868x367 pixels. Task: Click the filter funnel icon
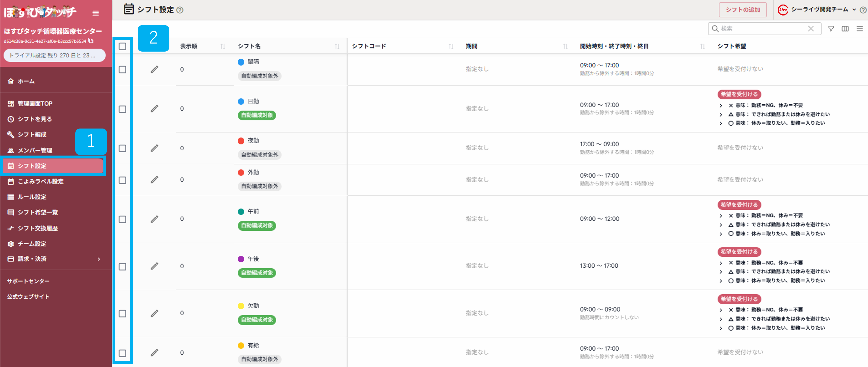[831, 29]
